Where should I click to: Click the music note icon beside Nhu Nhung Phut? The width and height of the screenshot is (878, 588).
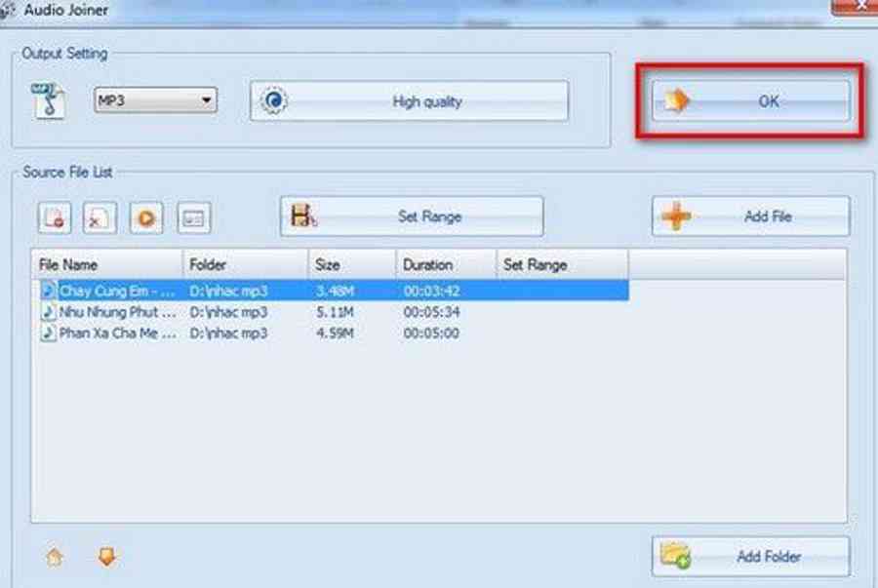pyautogui.click(x=48, y=312)
